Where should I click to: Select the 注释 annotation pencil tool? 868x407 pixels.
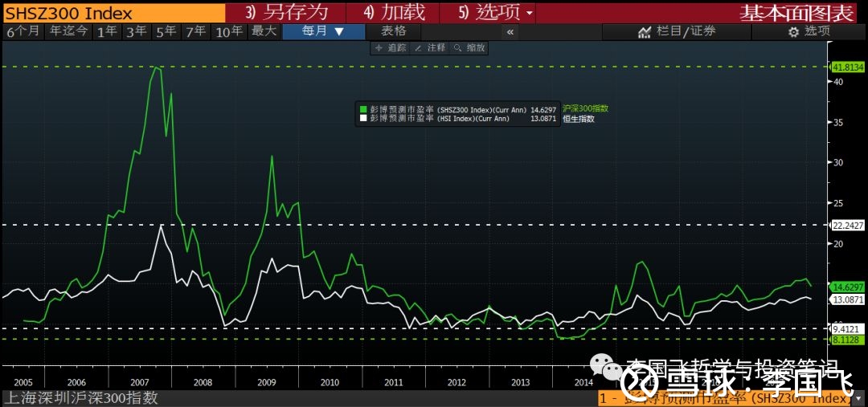coord(430,48)
